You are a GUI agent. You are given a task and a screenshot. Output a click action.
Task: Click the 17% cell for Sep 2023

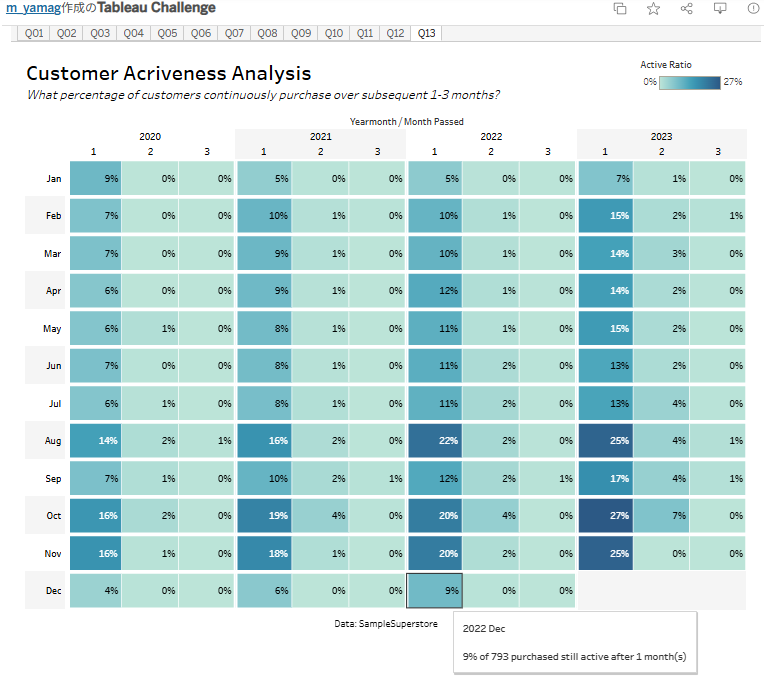pos(606,478)
